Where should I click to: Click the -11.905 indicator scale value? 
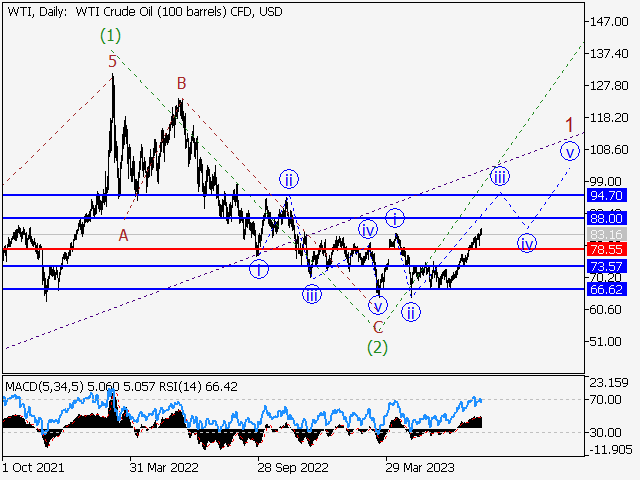tap(610, 449)
